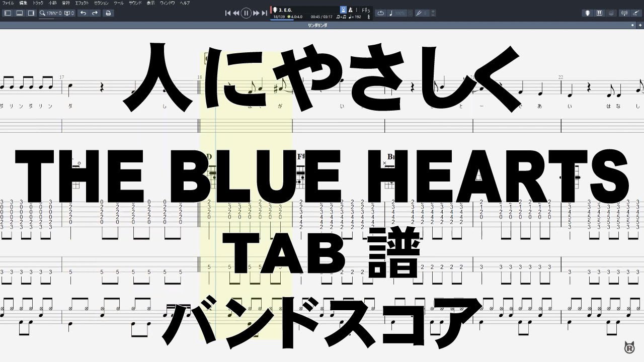Add a new document tab
644x362 pixels.
[x=639, y=25]
